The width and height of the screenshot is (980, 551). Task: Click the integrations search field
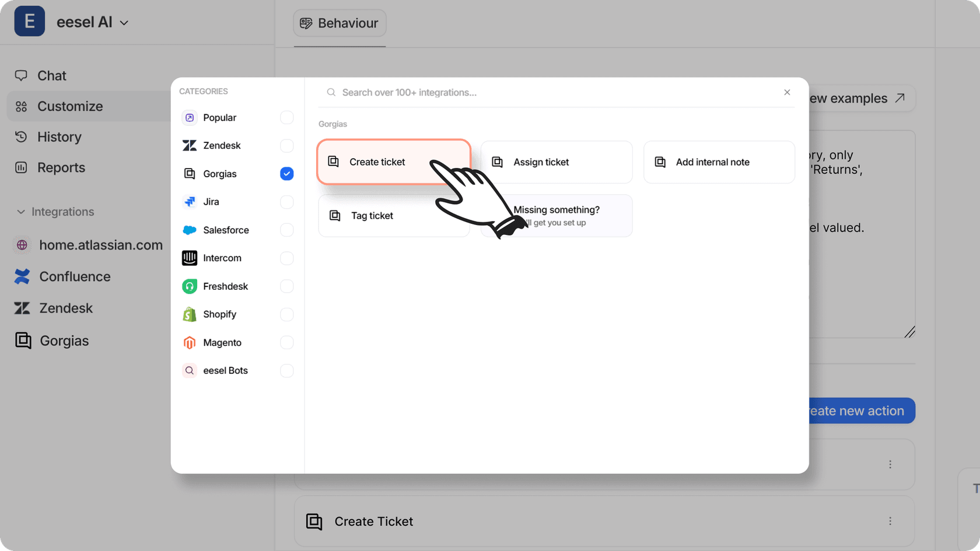[x=548, y=93]
